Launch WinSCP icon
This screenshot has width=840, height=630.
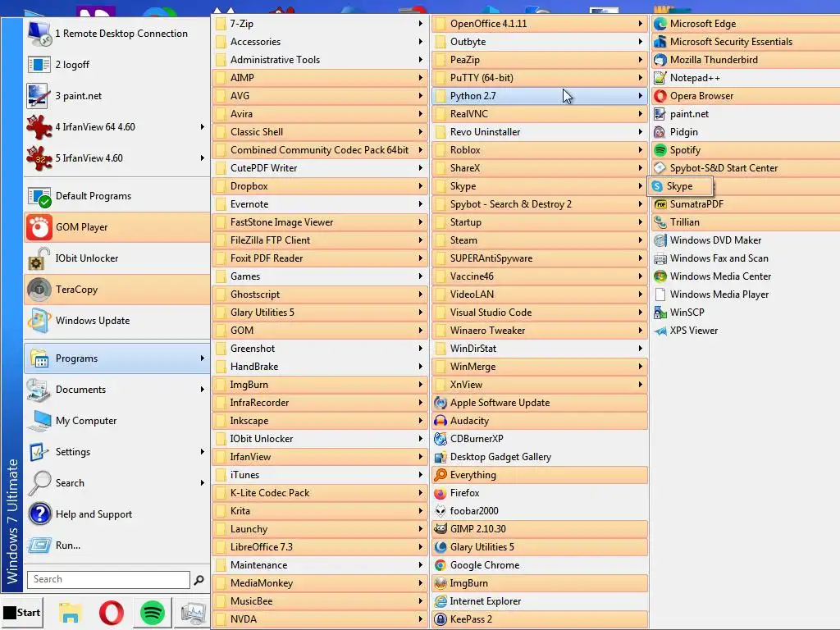(x=660, y=313)
